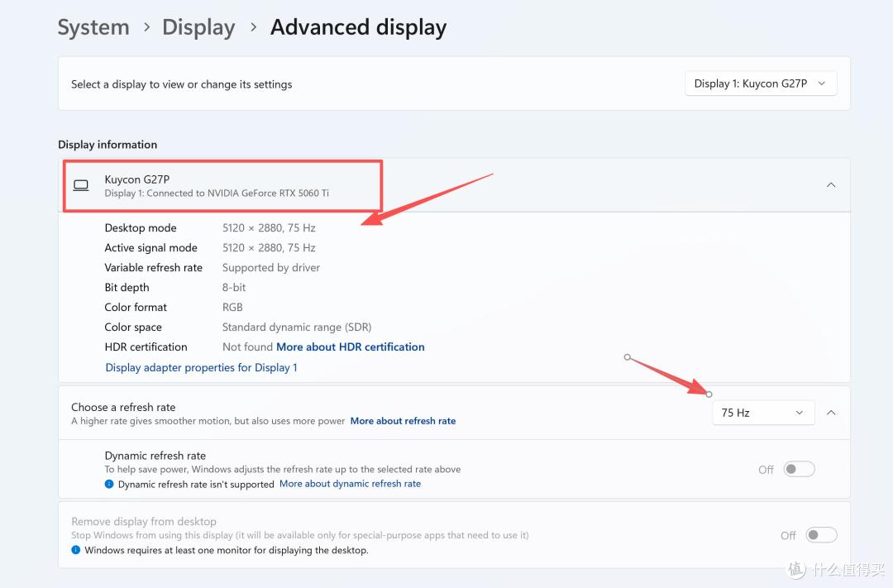
Task: Collapse the Choose a refresh rate section
Action: point(831,413)
